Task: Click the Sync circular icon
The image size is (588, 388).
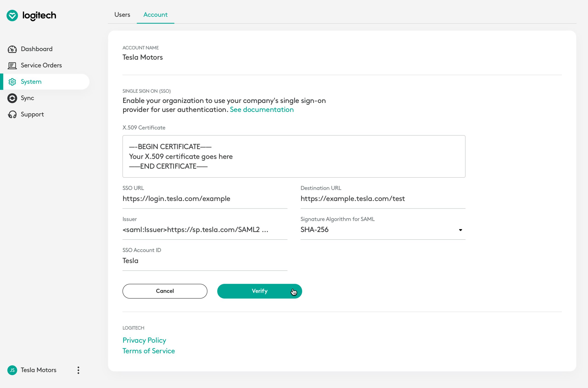Action: 12,98
